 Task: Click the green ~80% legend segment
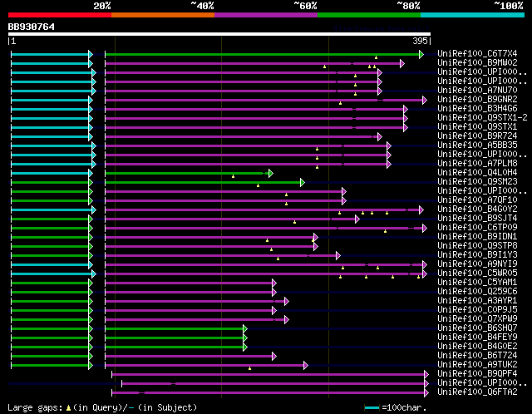click(x=369, y=15)
